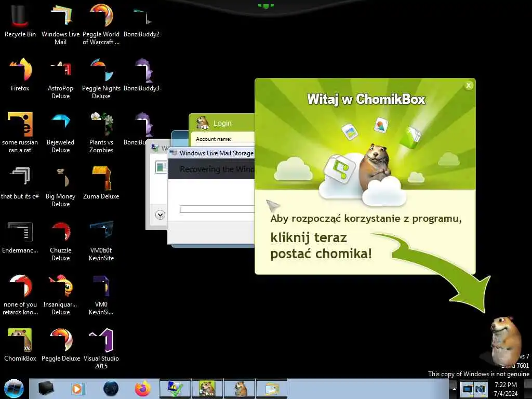Show hidden system tray icons
Screen dimensions: 532x399
[454, 389]
